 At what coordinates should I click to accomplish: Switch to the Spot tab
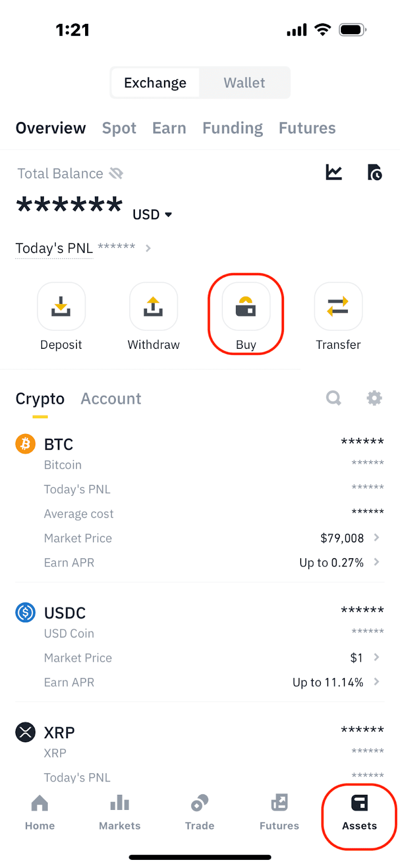tap(119, 128)
